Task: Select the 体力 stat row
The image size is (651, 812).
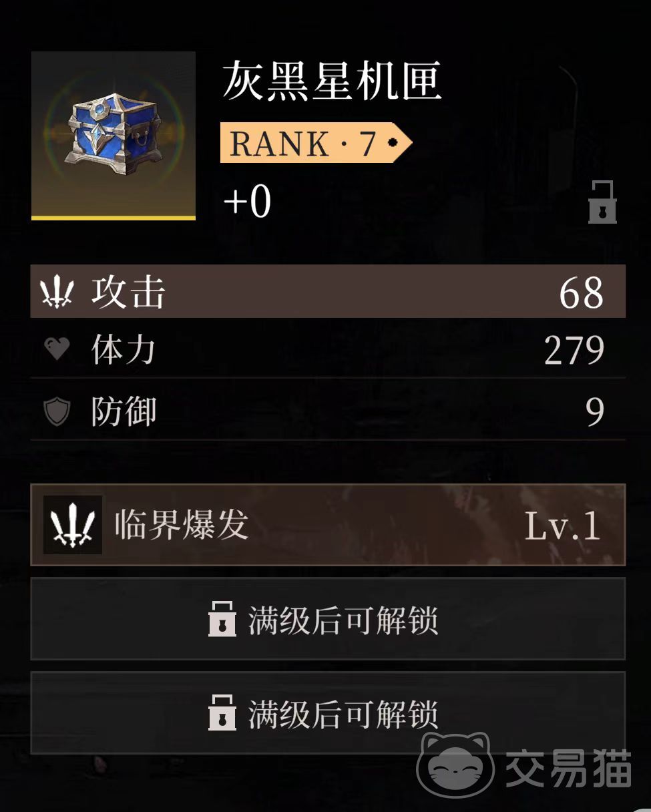Action: pyautogui.click(x=328, y=349)
